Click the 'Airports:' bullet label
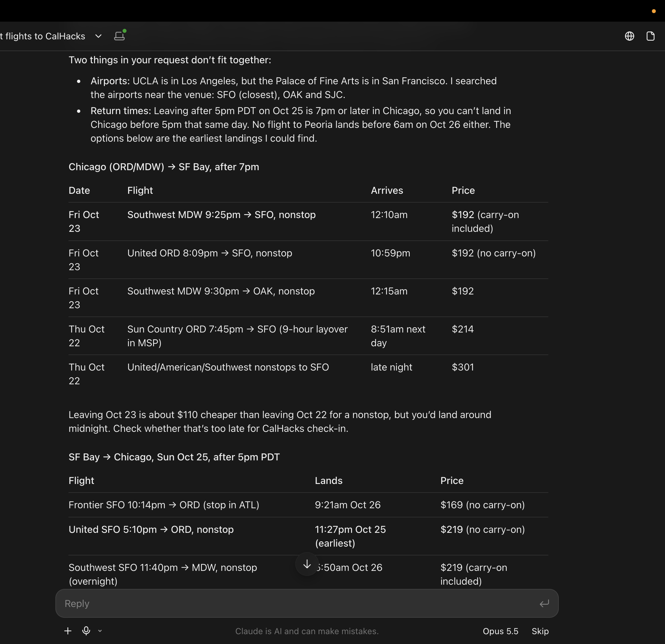The image size is (665, 644). [x=110, y=81]
